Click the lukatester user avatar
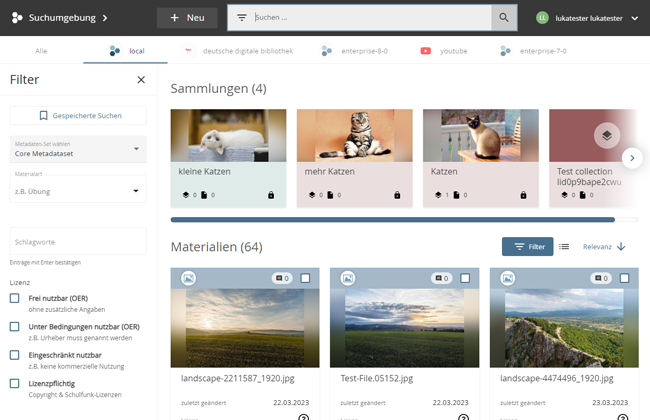The height and width of the screenshot is (420, 650). click(543, 18)
